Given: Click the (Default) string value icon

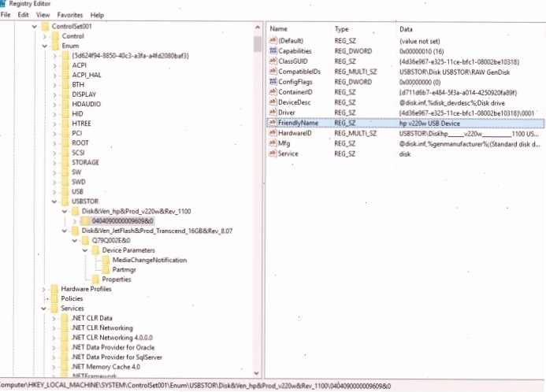Looking at the screenshot, I should 273,41.
